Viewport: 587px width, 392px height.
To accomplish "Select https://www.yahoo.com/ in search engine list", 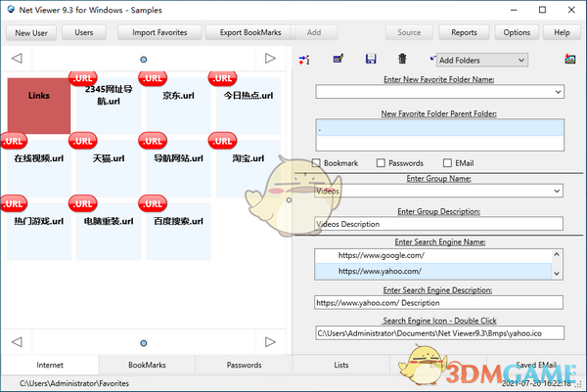I will click(x=433, y=271).
